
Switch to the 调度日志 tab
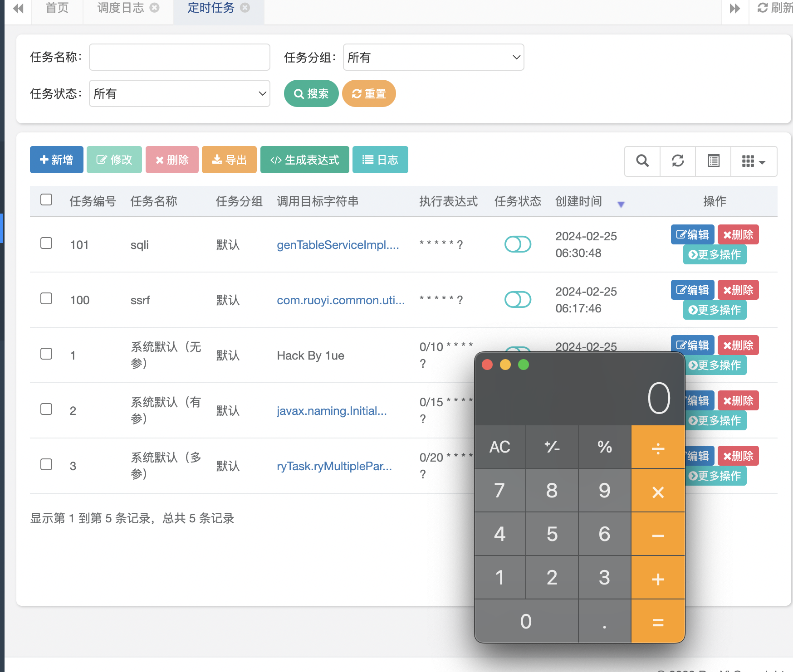(x=120, y=8)
